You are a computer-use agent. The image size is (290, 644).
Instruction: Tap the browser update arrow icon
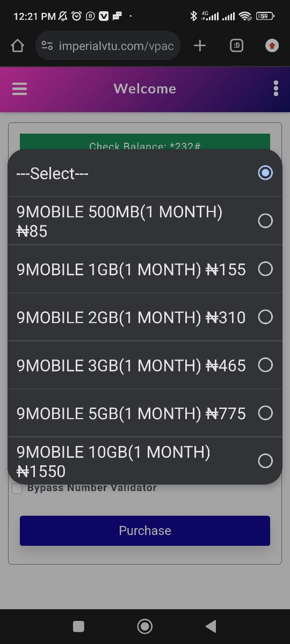click(272, 46)
